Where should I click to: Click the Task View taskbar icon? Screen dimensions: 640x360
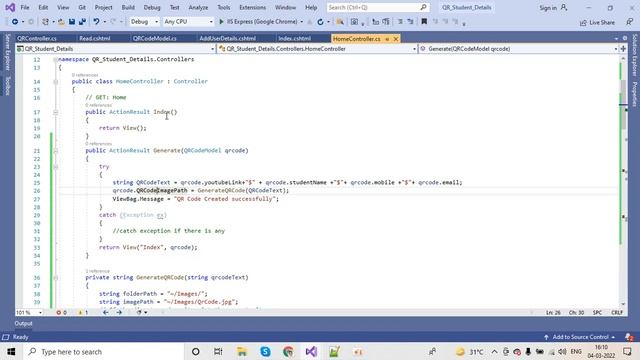218,351
